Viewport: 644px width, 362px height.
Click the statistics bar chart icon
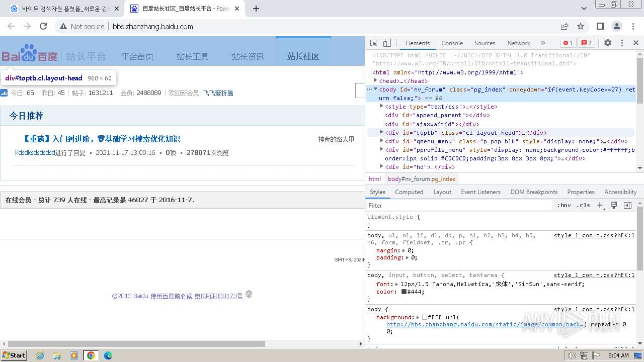click(x=4, y=93)
